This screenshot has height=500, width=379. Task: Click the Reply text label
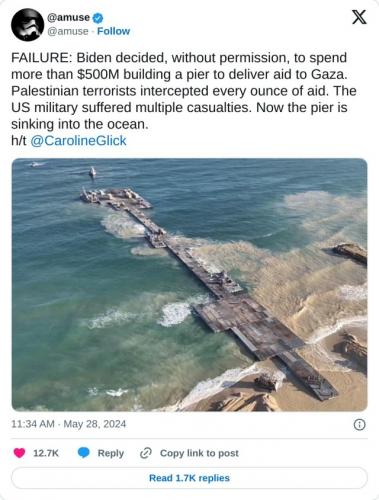click(x=111, y=453)
